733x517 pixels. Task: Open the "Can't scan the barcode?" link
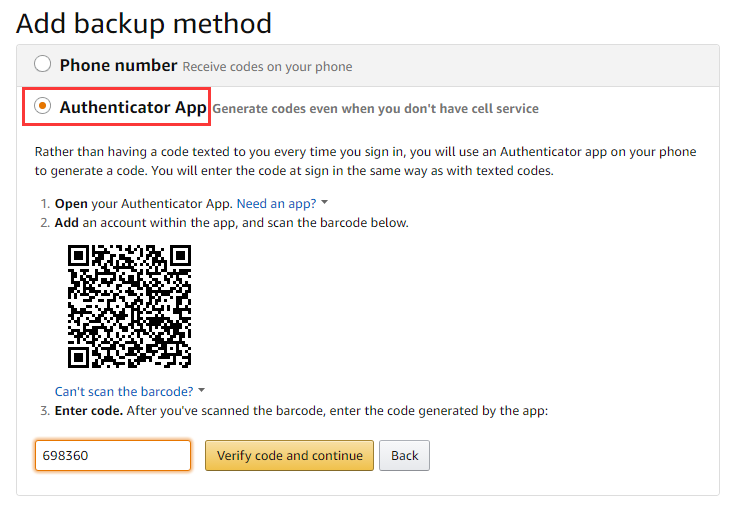click(124, 391)
